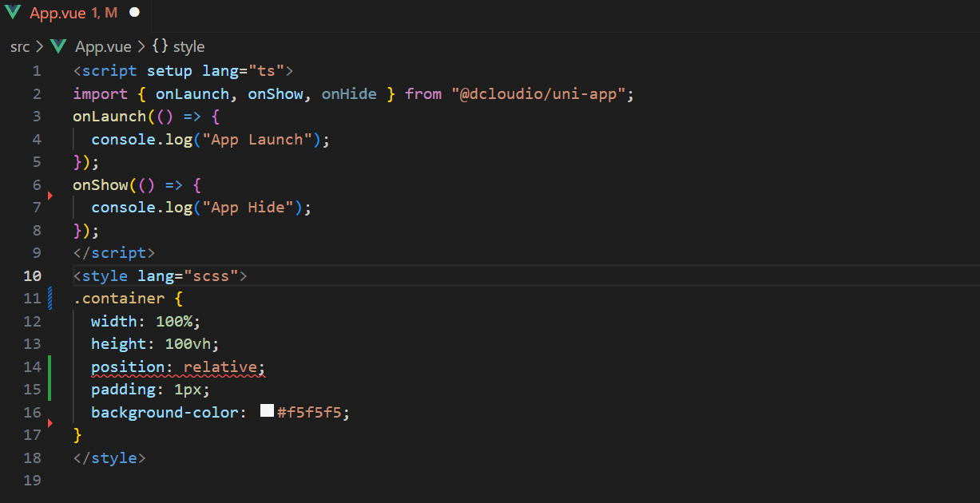This screenshot has width=980, height=503.
Task: Click the blue modified-line marker beside line 11
Action: pos(50,299)
